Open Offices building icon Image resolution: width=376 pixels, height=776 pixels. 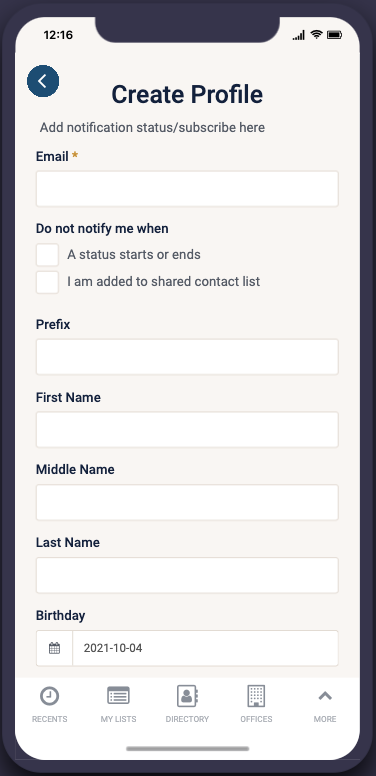point(256,696)
